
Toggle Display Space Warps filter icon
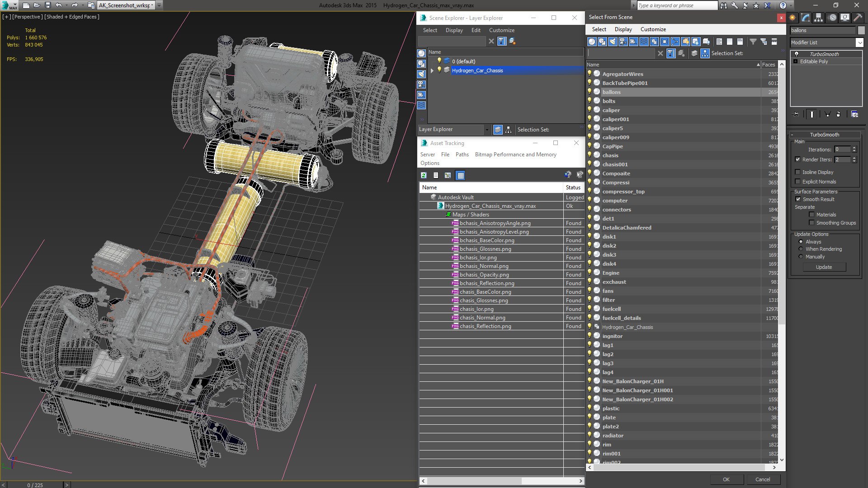644,42
